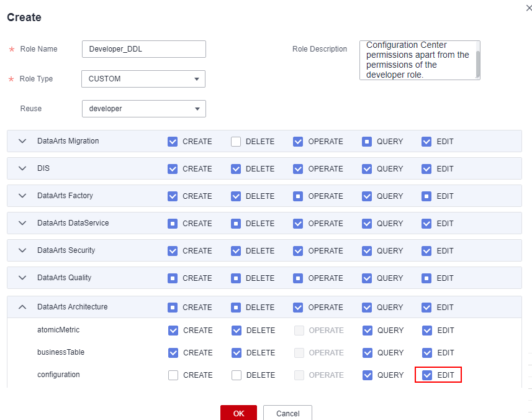Expand the DataArts Security row
This screenshot has height=420, width=532.
(22, 250)
